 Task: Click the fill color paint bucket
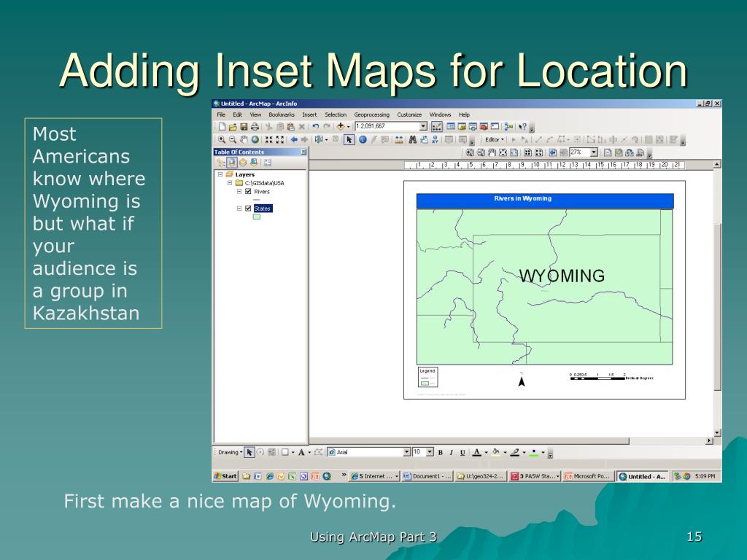[x=496, y=452]
